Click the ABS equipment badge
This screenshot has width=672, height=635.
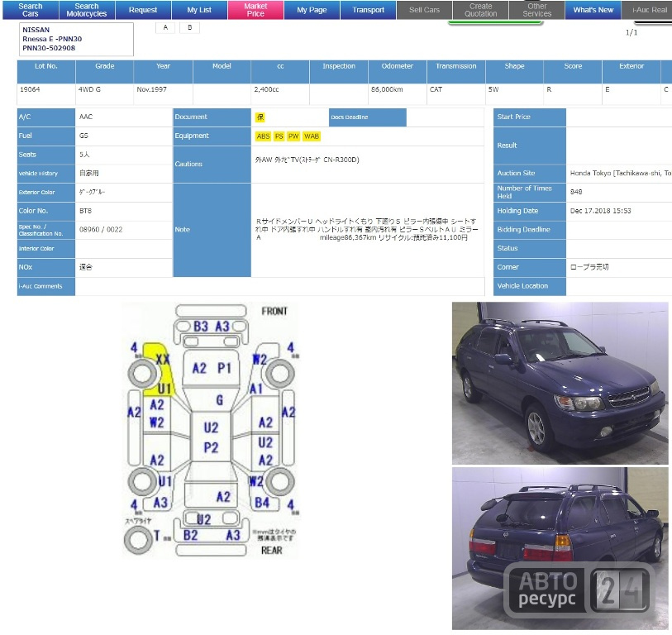263,136
